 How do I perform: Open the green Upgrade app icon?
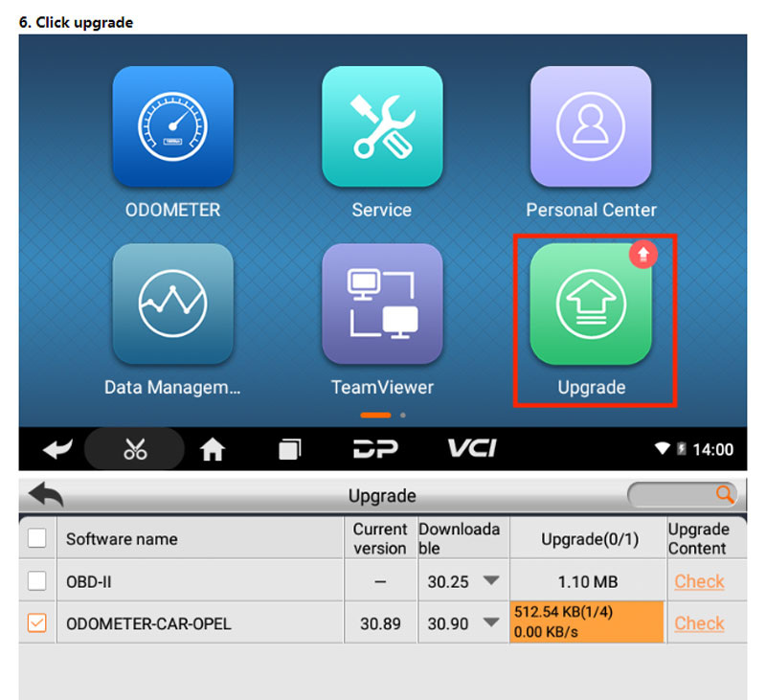point(591,304)
